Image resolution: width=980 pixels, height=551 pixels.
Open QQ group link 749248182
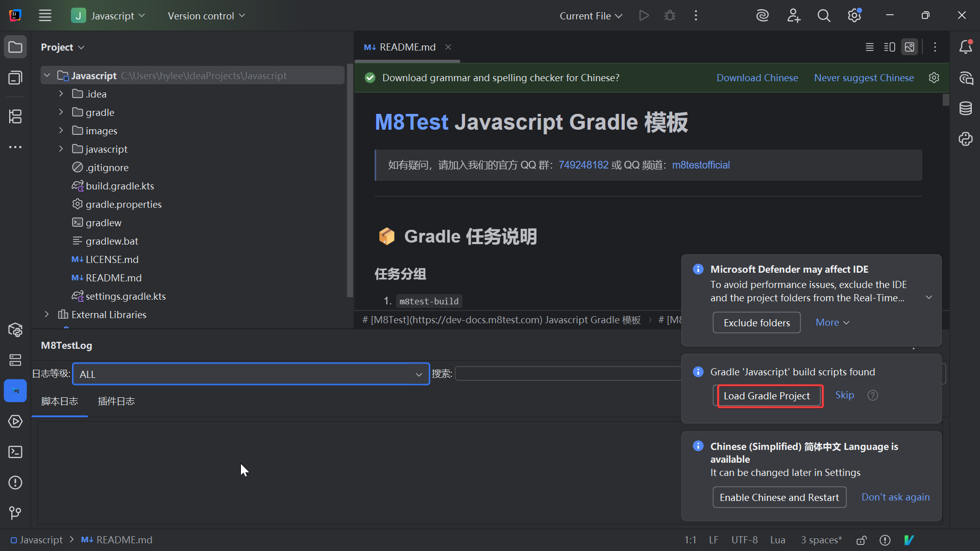tap(583, 165)
